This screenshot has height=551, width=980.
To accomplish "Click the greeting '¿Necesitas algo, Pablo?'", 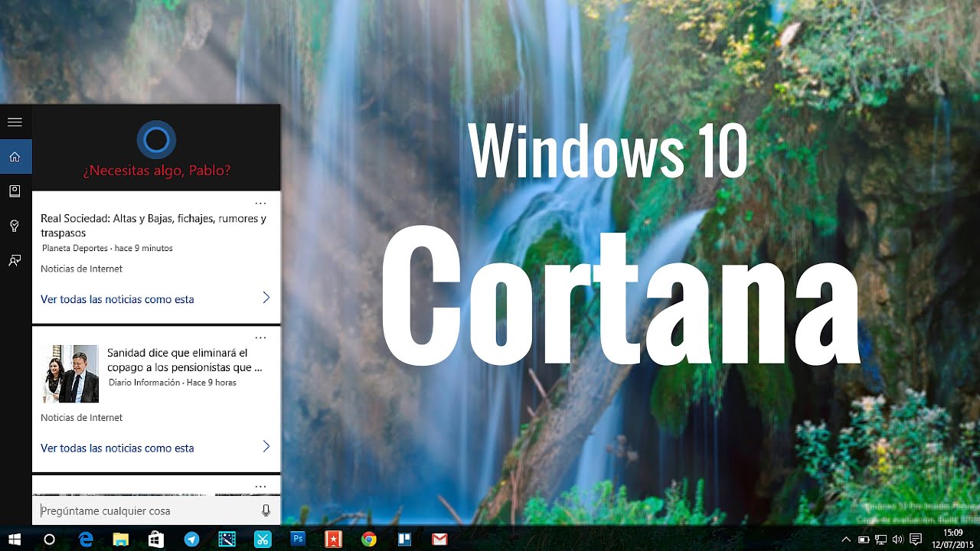I will click(x=156, y=170).
